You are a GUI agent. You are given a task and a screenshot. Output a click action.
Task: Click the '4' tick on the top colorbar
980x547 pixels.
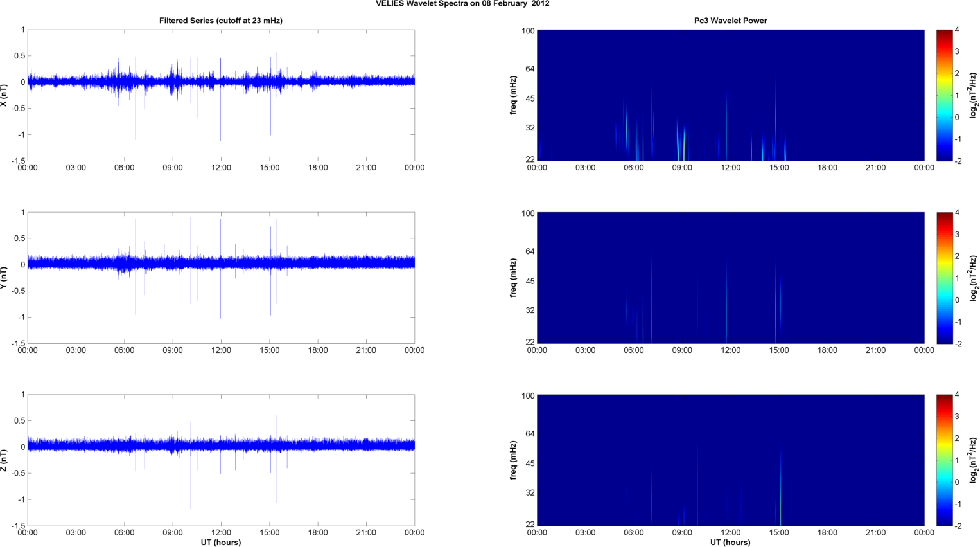957,30
